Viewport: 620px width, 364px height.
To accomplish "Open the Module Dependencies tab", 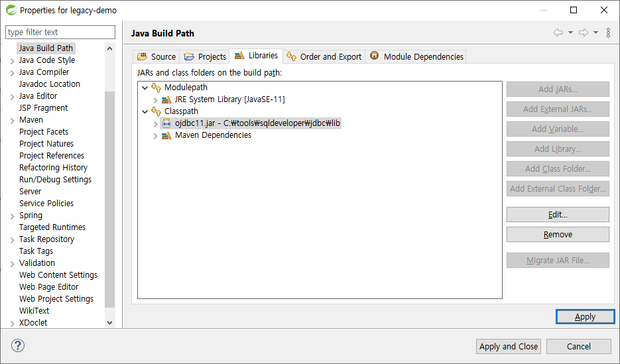I will 416,56.
